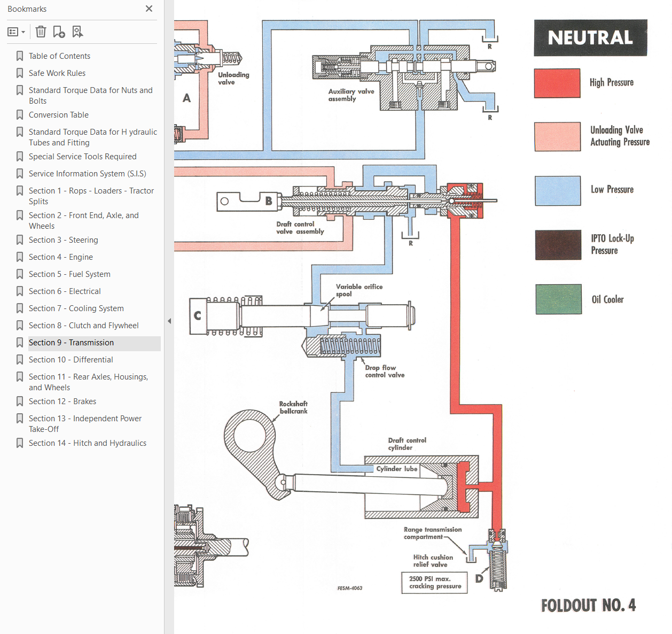
Task: Open Service Information System (S.I.S) bookmark
Action: [x=88, y=174]
